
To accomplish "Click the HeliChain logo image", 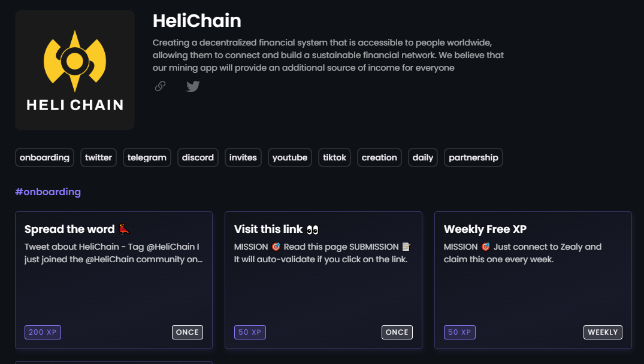I will [x=75, y=70].
